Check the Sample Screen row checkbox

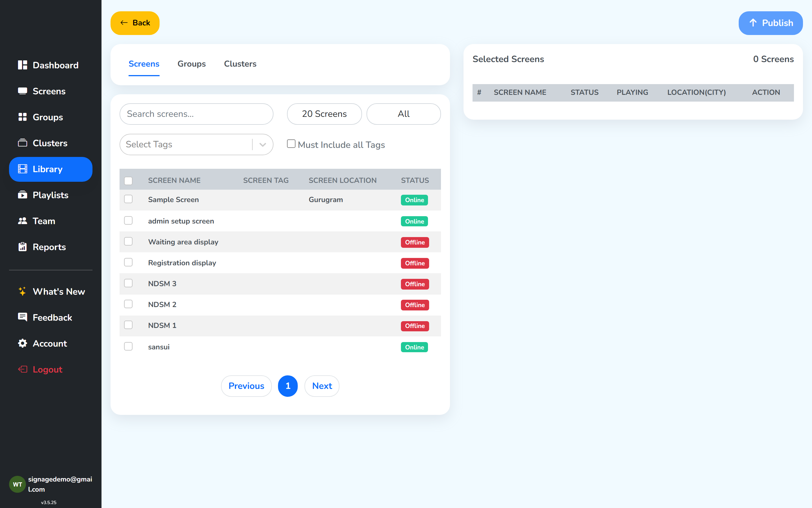click(128, 199)
